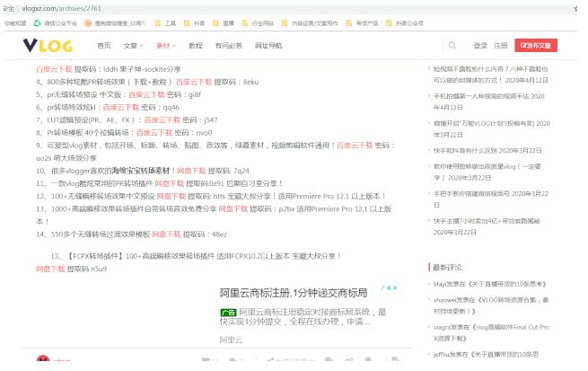This screenshot has height=371, width=588.
Task: Open sidebar article 快手和抖音有什么区别
Action: 487,150
